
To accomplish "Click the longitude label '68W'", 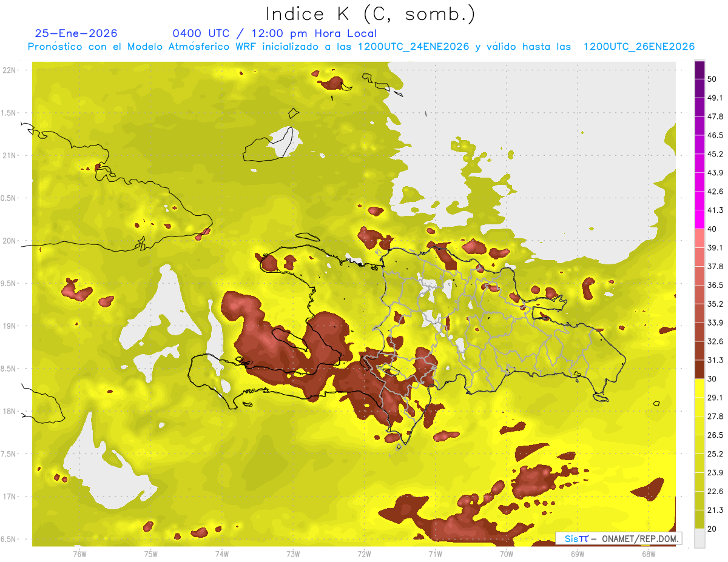I will (x=648, y=553).
